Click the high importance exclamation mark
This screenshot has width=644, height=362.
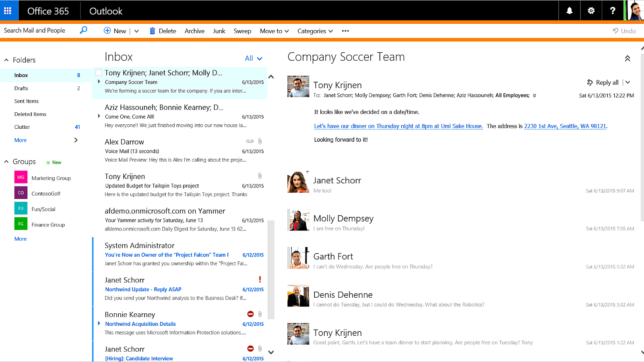(x=260, y=279)
